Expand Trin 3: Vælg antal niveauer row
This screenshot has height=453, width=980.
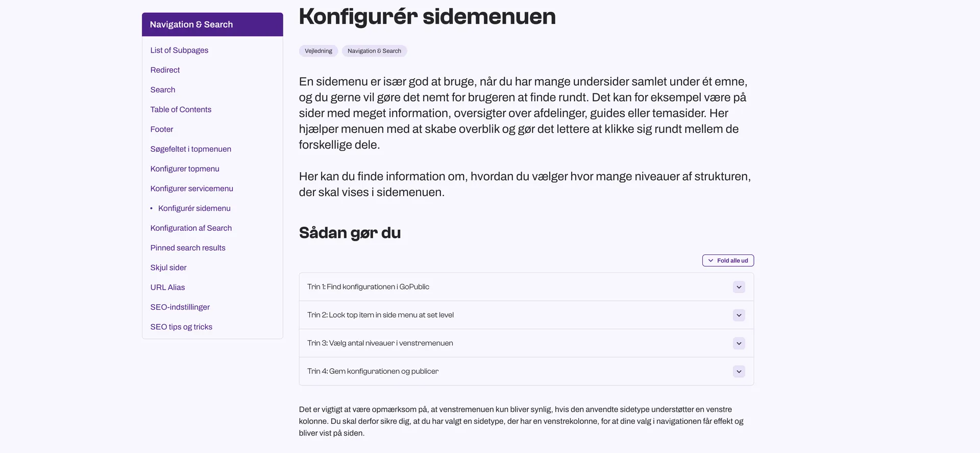(x=380, y=343)
